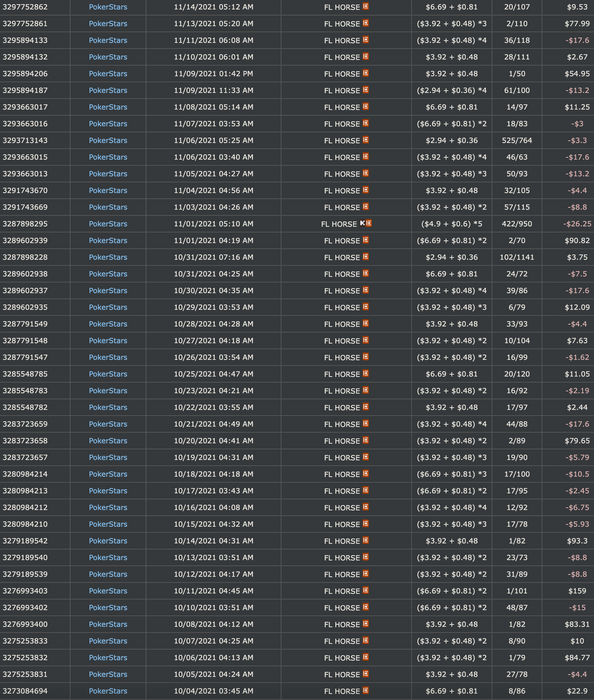Click the orange icon in row 3283723658

[366, 440]
